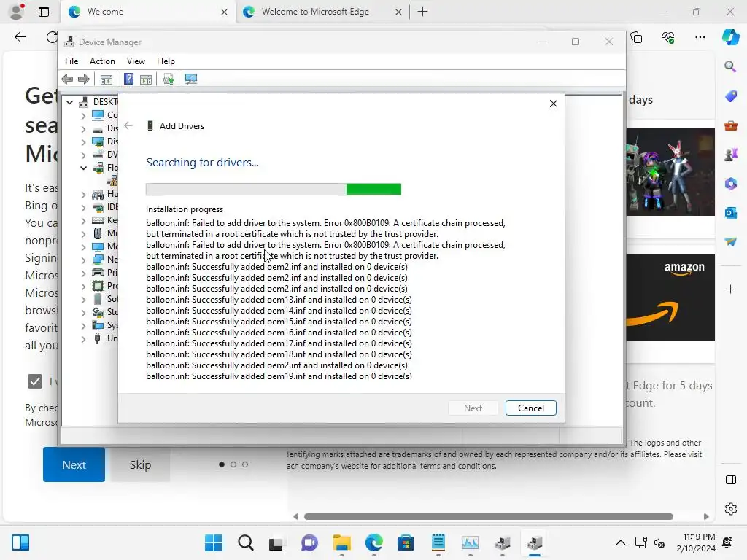Collapse the DESKTOP root node in device tree

pyautogui.click(x=69, y=102)
